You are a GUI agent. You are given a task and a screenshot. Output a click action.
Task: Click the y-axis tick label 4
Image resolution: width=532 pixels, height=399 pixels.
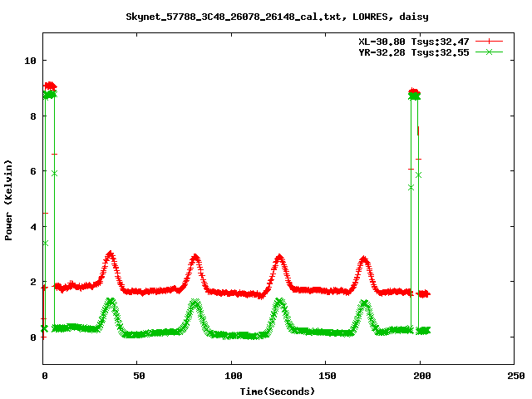33,227
